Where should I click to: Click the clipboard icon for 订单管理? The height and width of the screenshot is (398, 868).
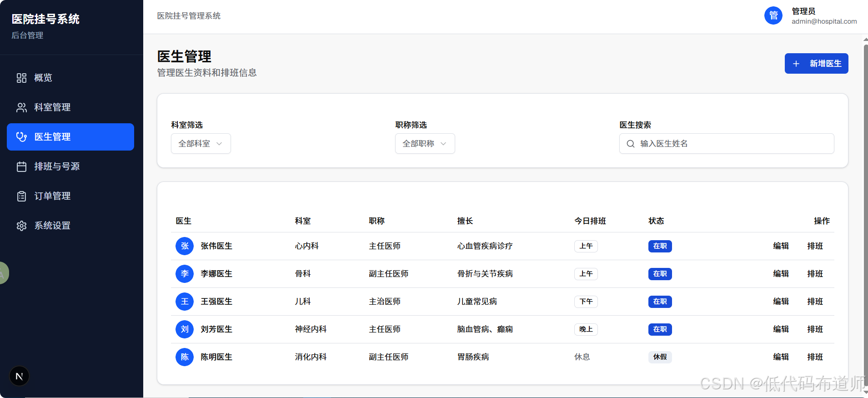(21, 196)
